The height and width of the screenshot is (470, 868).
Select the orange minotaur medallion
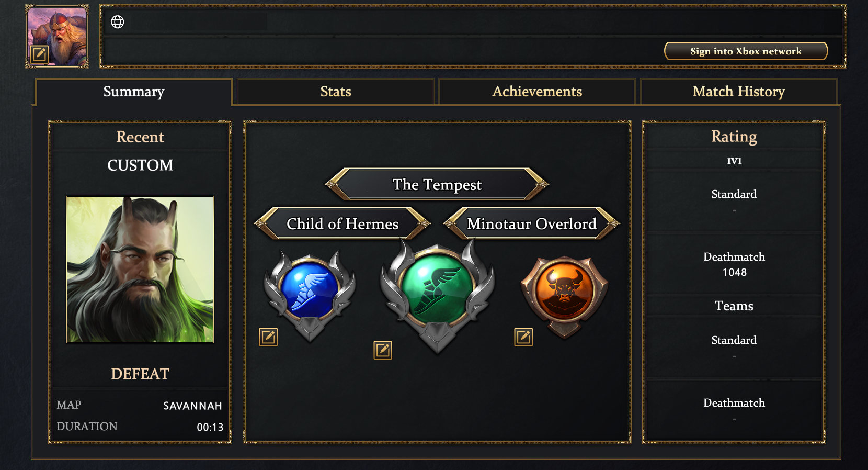[x=564, y=291]
